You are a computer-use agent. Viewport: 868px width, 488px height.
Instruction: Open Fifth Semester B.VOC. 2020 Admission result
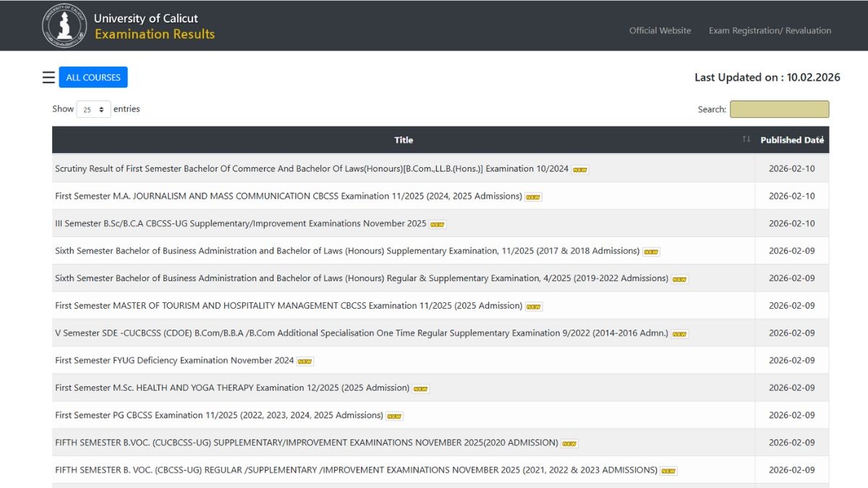(x=306, y=442)
